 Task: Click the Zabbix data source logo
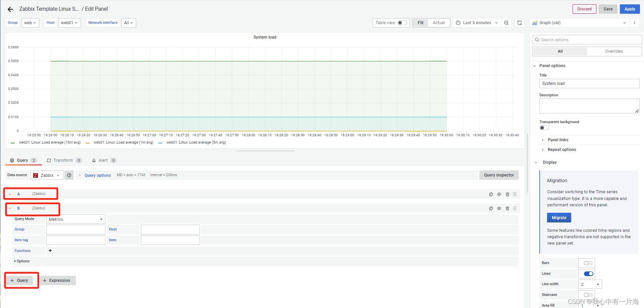pyautogui.click(x=36, y=175)
